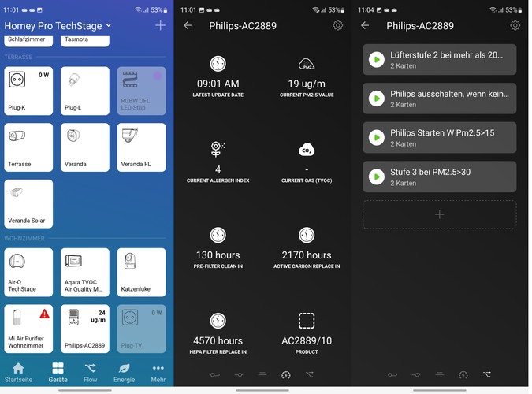
Task: Select the Current Allergen Index flower icon
Action: (x=218, y=149)
